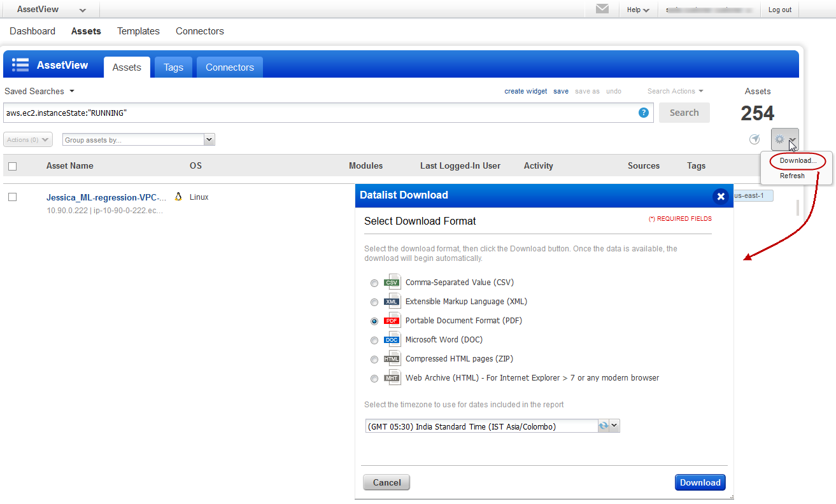Screen dimensions: 836x504
Task: Sort by Asset Name column header
Action: click(x=70, y=165)
